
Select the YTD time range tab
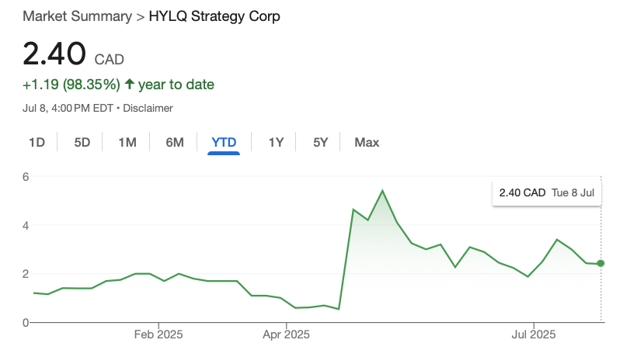[224, 142]
